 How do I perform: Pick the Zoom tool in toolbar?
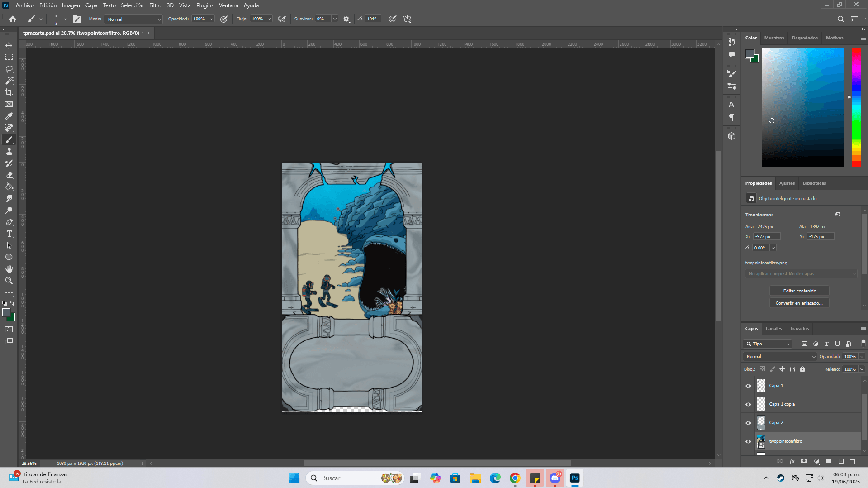point(9,281)
